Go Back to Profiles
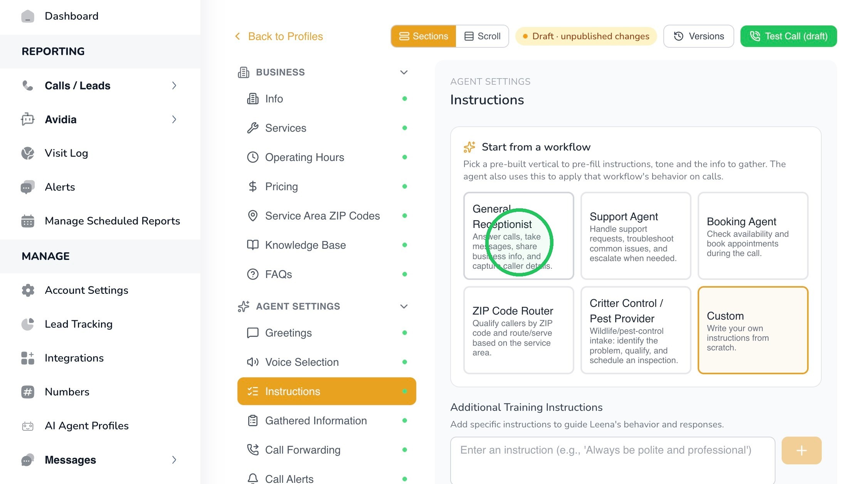 (x=279, y=36)
